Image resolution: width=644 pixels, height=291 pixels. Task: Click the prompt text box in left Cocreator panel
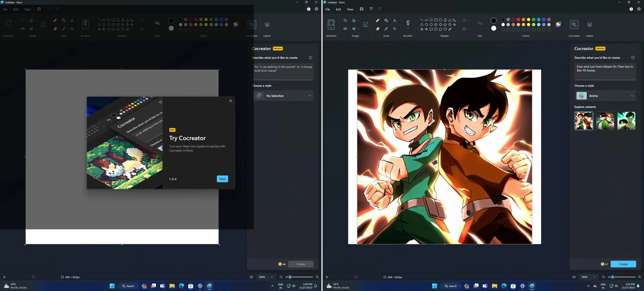click(283, 72)
